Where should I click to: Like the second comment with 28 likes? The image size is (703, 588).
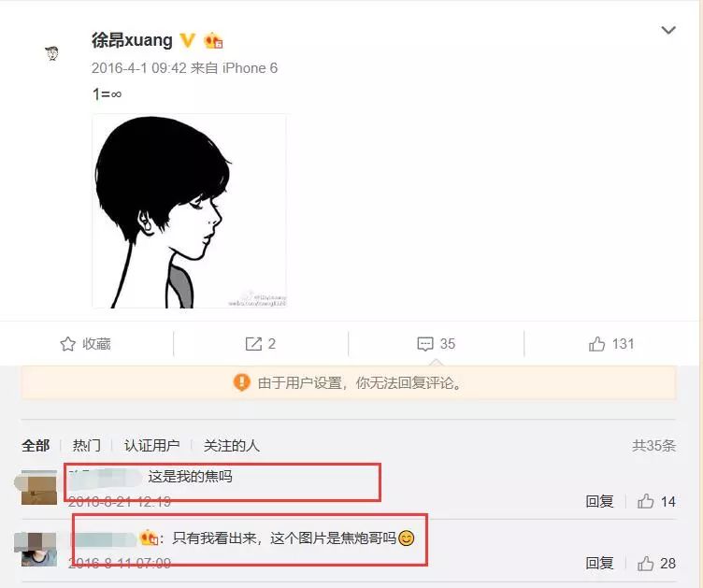click(646, 563)
